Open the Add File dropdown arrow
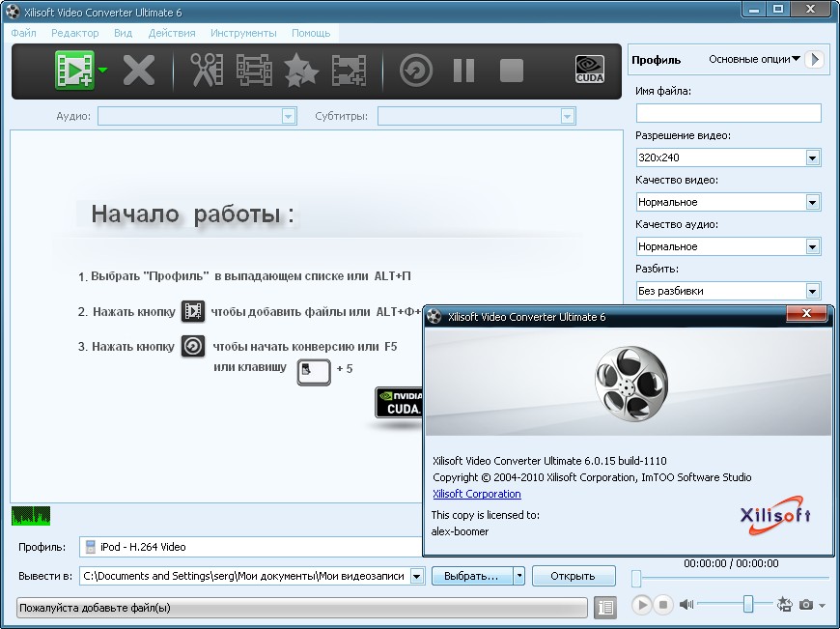The image size is (840, 629). click(103, 71)
